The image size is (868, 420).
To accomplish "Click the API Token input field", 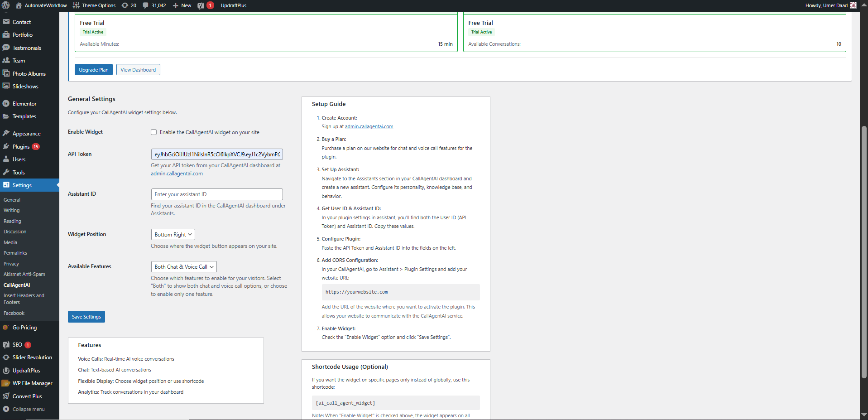I will 216,154.
